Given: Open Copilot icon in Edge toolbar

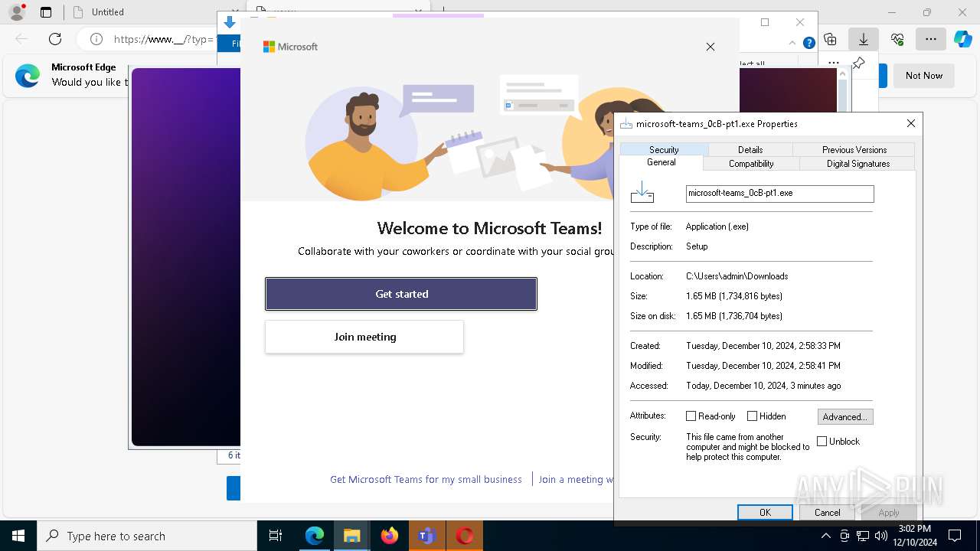Looking at the screenshot, I should click(962, 39).
